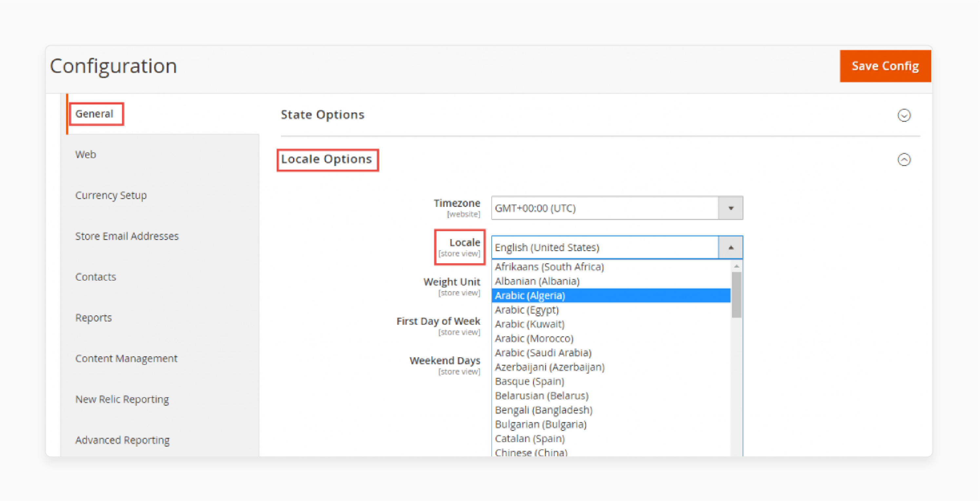Select Bengali (Bangladesh) locale

pos(611,410)
